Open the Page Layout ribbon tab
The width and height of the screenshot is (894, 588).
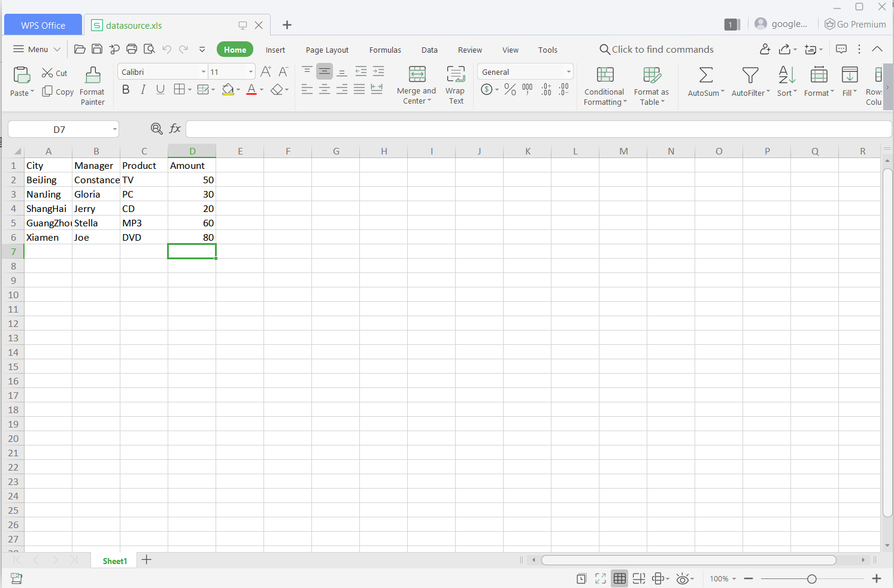click(327, 50)
